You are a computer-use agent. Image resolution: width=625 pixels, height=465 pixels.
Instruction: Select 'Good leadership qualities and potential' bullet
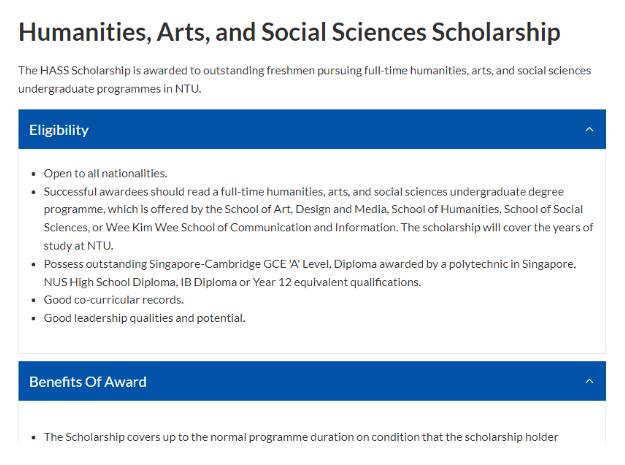click(x=144, y=318)
